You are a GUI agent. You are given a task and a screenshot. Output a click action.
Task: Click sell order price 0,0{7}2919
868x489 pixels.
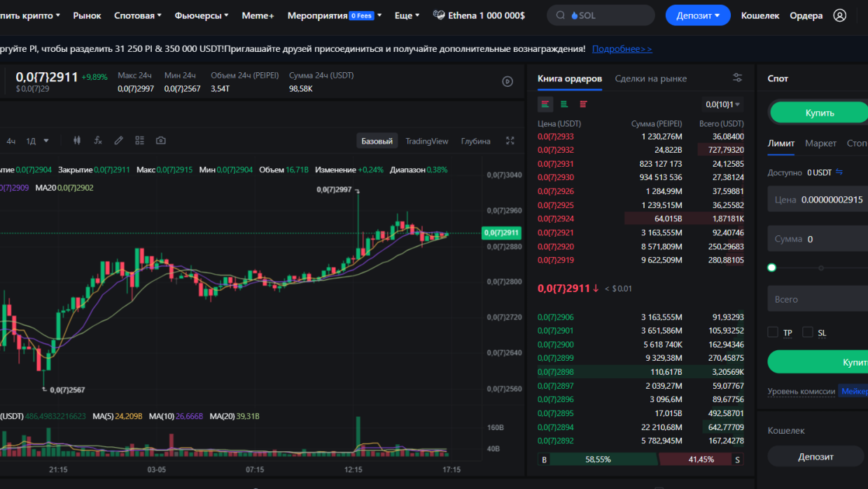[x=556, y=260]
